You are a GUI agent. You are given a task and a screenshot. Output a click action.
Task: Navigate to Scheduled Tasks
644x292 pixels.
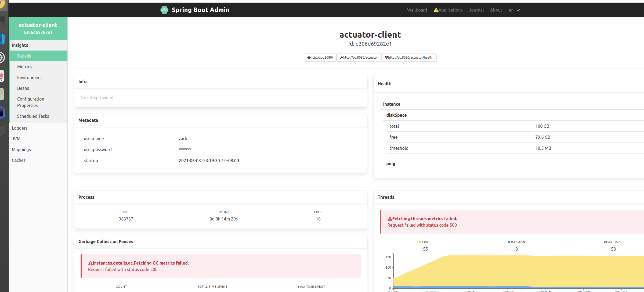pyautogui.click(x=33, y=116)
